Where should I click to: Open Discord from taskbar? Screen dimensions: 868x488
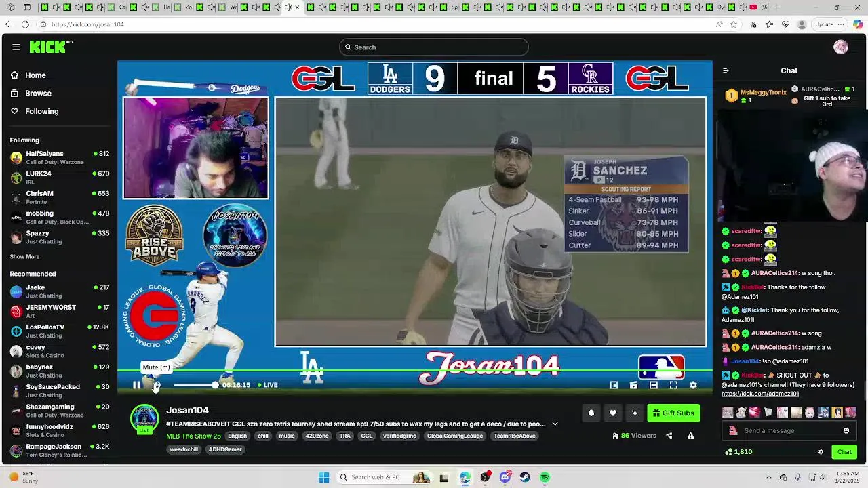pyautogui.click(x=505, y=477)
